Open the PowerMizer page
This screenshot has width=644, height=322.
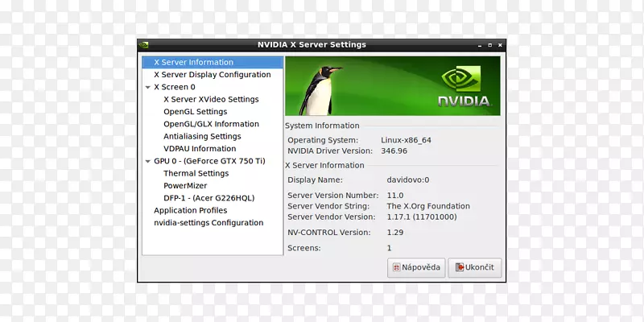tap(185, 186)
